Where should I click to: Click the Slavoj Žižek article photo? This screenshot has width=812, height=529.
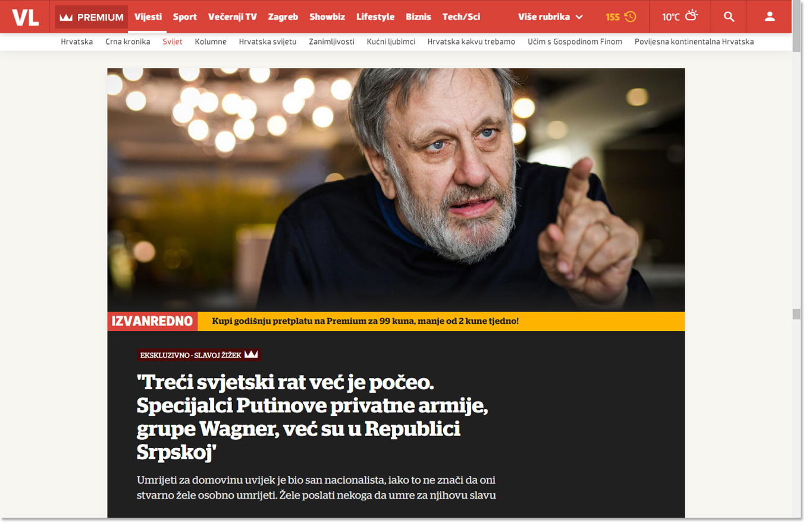(x=396, y=190)
